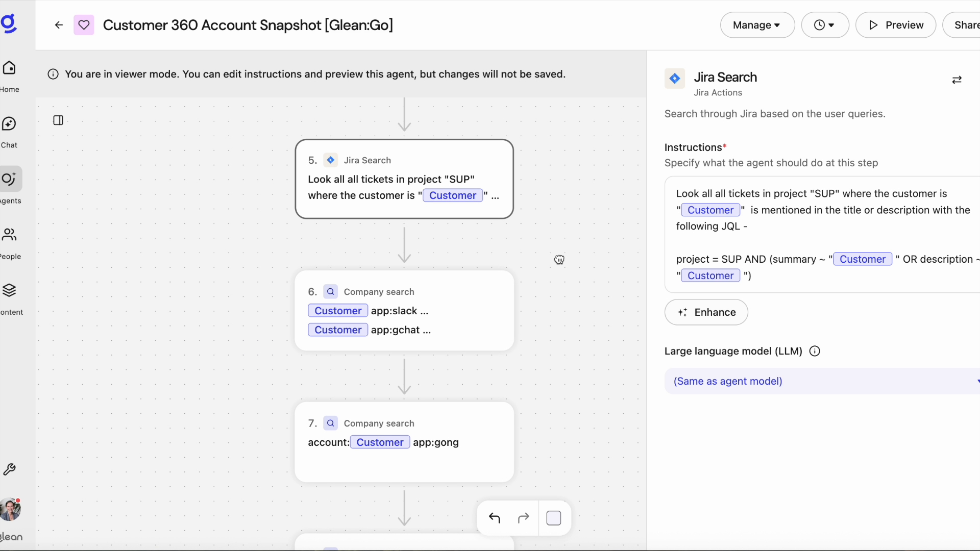Screen dimensions: 980x551
Task: Open the version history clock dropdown
Action: [x=825, y=24]
